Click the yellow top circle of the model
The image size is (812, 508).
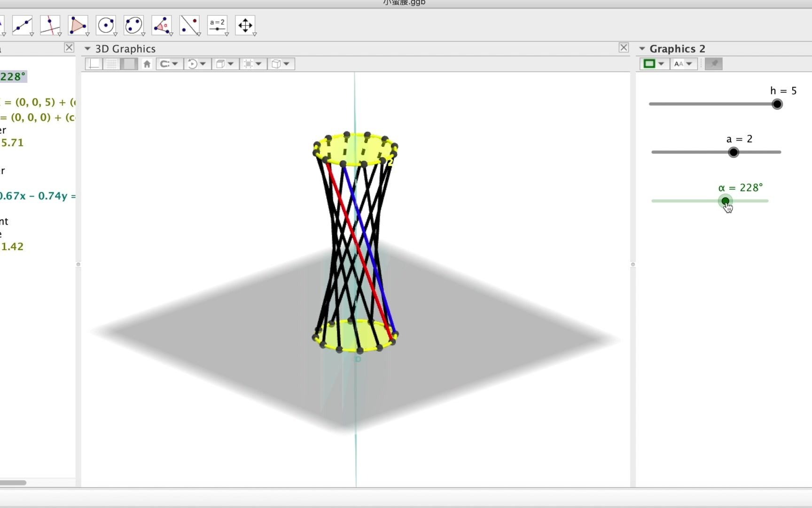355,150
